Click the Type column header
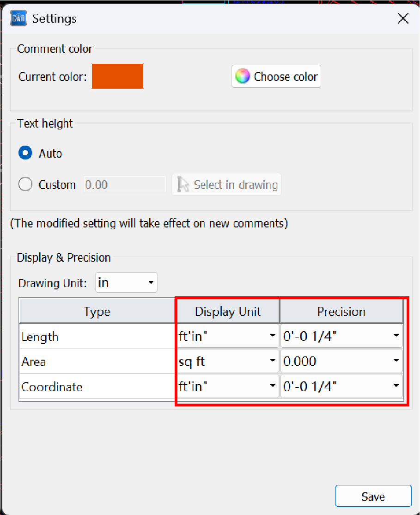Screen dimensions: 420x515 pos(97,312)
